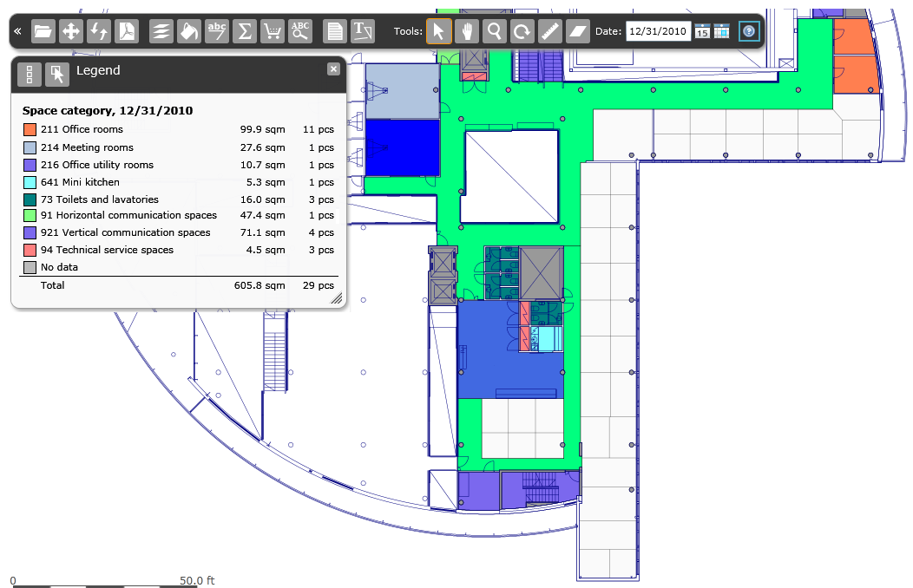Close the Legend panel
The image size is (913, 588).
(x=333, y=69)
